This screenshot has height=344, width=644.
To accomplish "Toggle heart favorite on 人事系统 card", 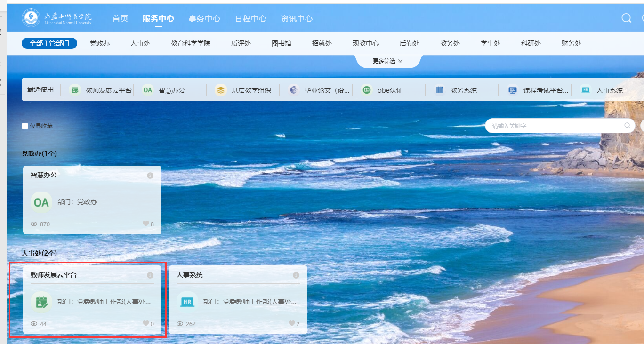I will pyautogui.click(x=292, y=324).
